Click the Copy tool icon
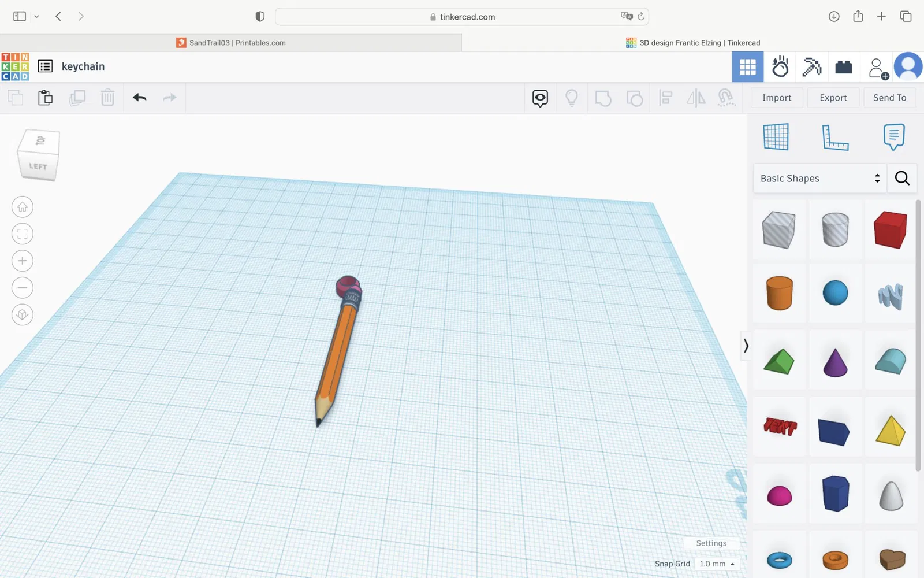The width and height of the screenshot is (924, 578). point(16,98)
